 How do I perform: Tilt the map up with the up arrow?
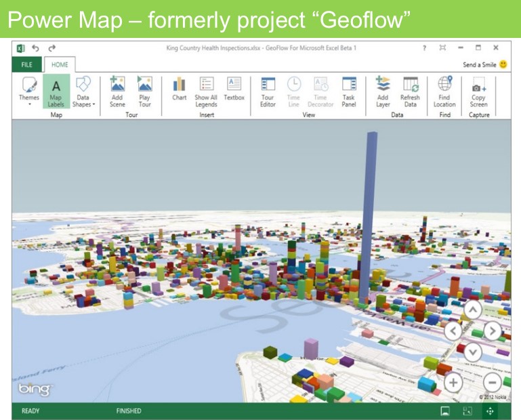[x=473, y=310]
